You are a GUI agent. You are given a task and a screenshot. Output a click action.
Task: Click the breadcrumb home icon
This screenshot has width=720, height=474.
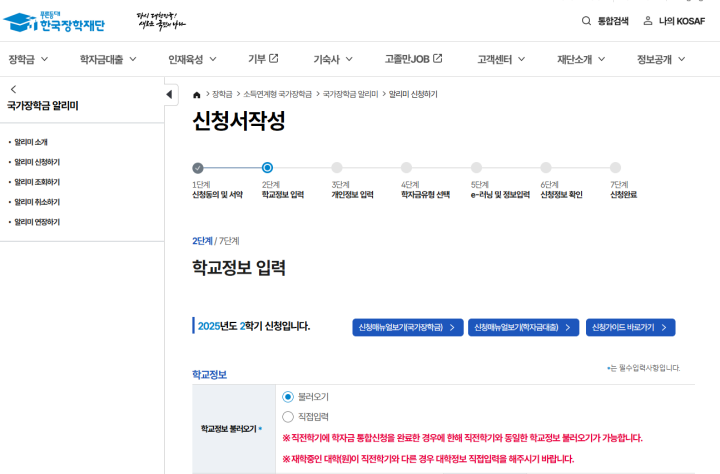197,95
